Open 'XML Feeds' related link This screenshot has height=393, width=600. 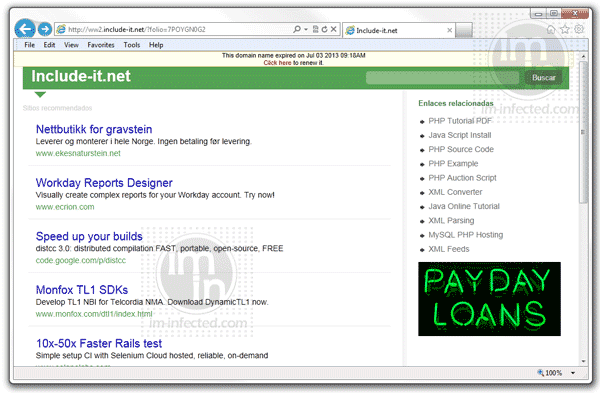pos(449,249)
